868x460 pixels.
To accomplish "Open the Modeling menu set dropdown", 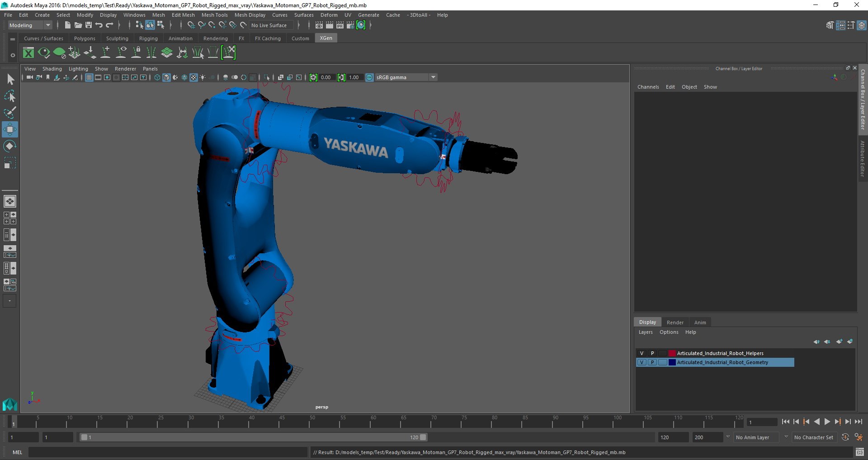I will [x=30, y=25].
